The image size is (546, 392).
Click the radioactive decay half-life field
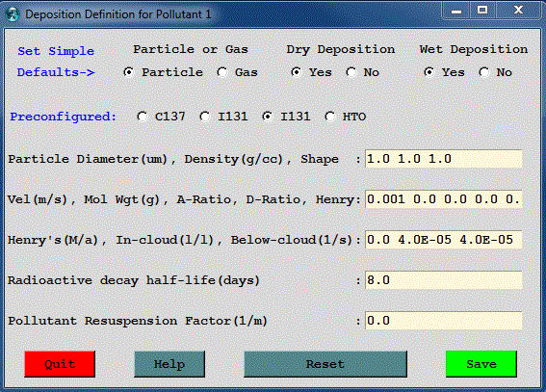(x=444, y=280)
